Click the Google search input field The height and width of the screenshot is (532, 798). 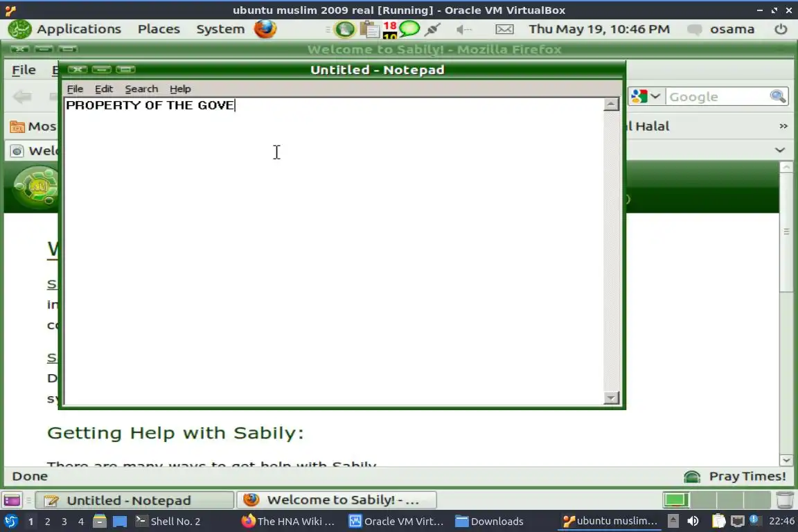(x=718, y=97)
